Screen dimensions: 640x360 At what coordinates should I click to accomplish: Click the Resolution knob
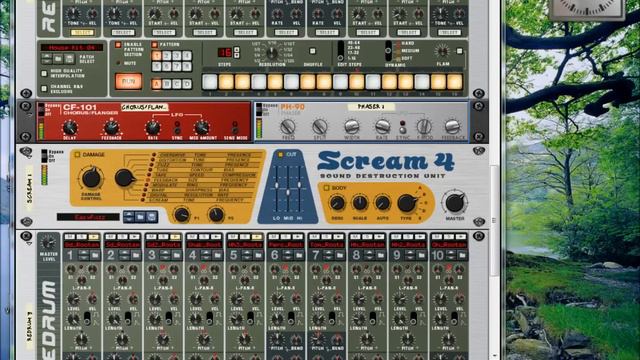click(272, 53)
